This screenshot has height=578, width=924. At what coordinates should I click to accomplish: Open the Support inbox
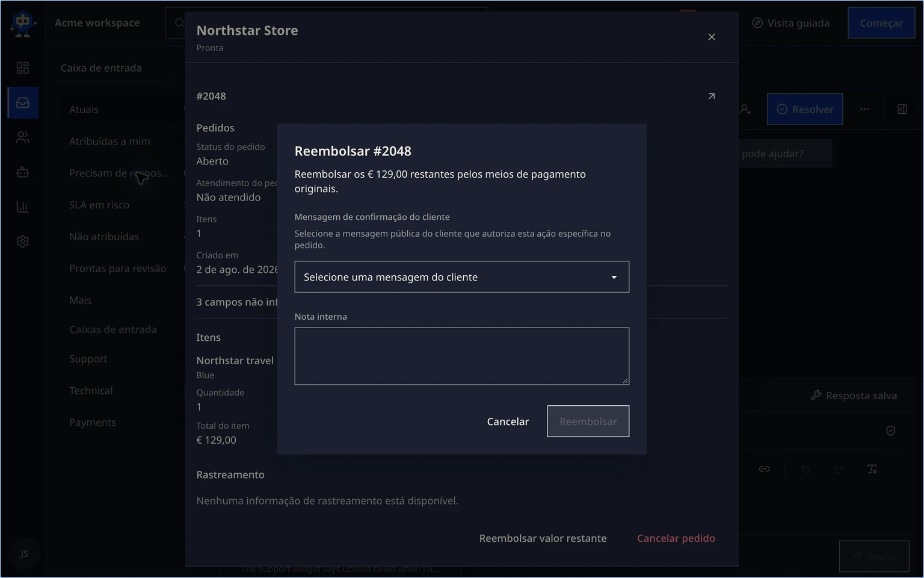coord(88,359)
